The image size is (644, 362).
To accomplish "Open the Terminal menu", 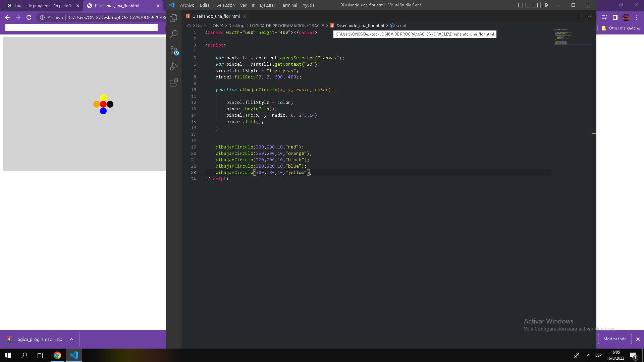I will [289, 5].
